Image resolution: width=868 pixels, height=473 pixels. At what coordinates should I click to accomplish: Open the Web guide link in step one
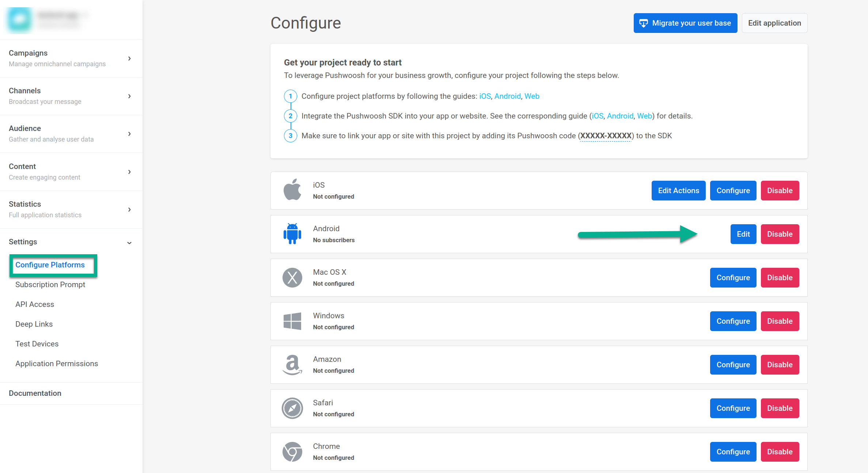pos(532,96)
